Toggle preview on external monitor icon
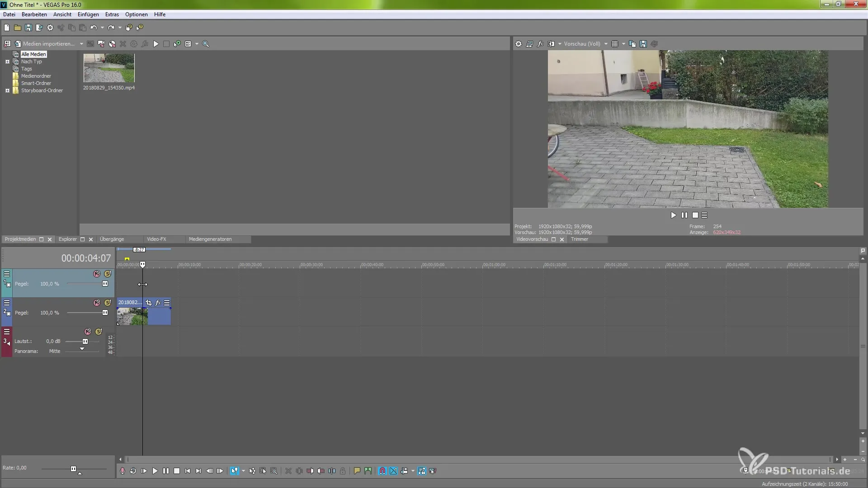Screen dimensions: 868x488 point(529,44)
